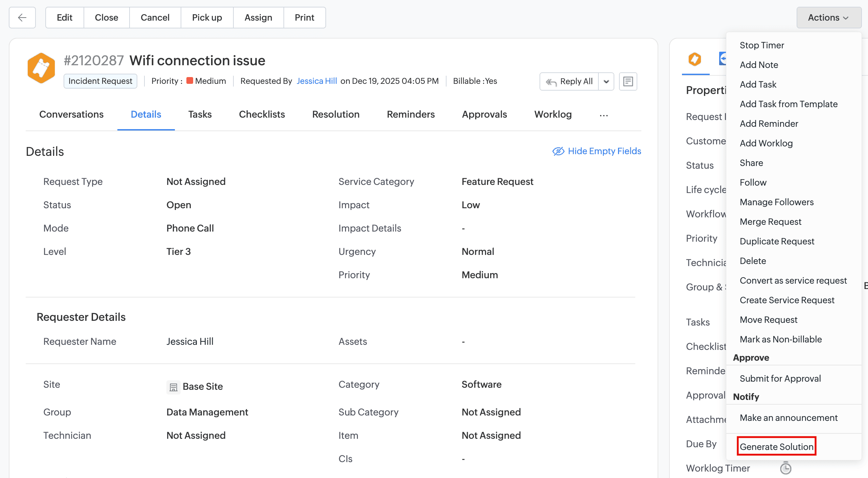
Task: Open requester Jessica Hill link
Action: tap(317, 81)
